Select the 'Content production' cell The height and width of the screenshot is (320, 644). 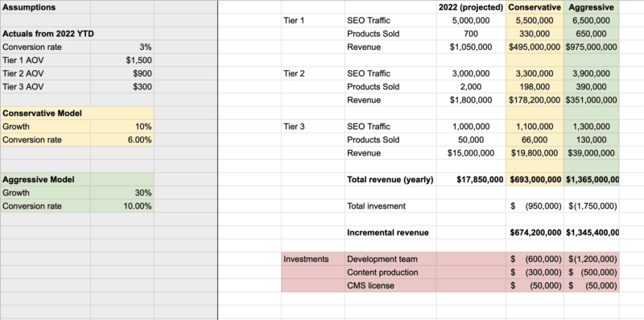click(390, 272)
